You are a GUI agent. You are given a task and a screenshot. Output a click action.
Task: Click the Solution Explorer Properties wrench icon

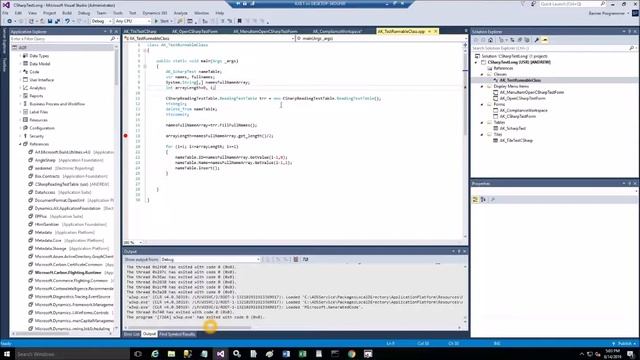537,40
